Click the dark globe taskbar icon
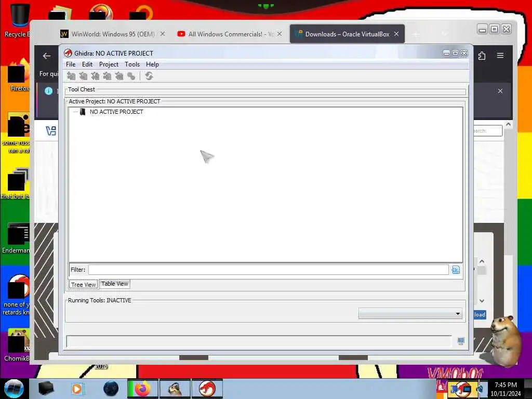This screenshot has width=532, height=399. [111, 389]
